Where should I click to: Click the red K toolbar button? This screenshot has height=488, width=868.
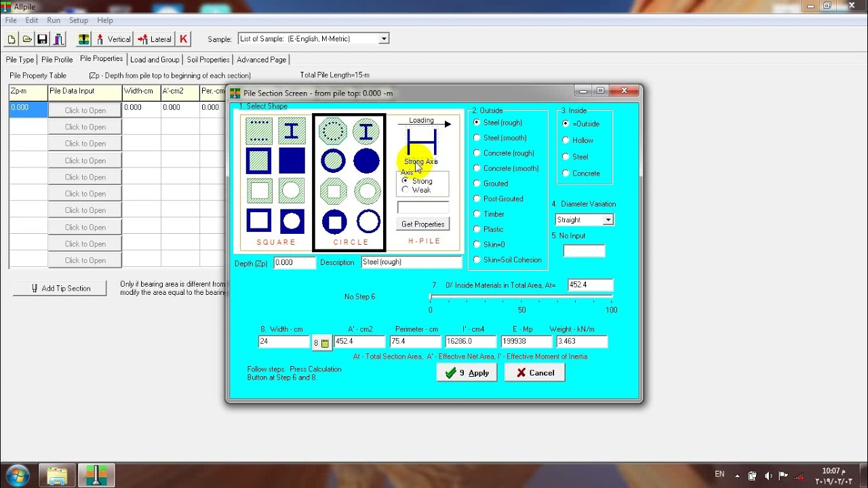(x=183, y=39)
